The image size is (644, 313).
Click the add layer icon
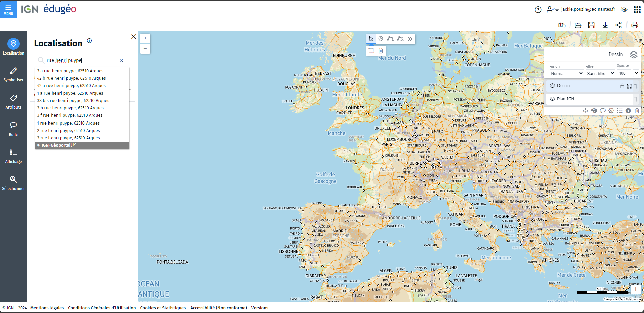click(x=585, y=111)
